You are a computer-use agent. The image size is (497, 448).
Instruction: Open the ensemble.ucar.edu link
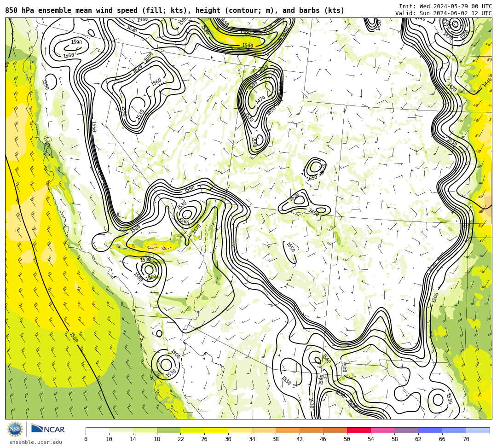pyautogui.click(x=36, y=442)
